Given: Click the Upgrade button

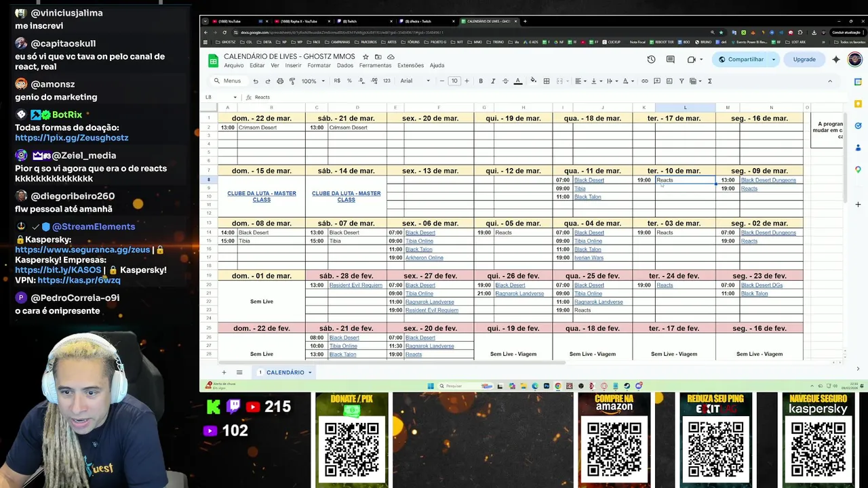Looking at the screenshot, I should [x=804, y=59].
